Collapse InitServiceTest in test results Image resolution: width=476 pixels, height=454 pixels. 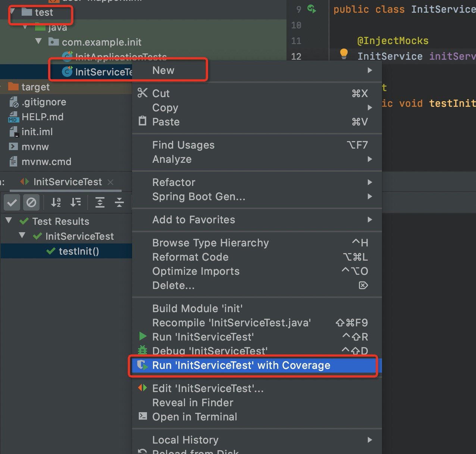click(x=22, y=236)
